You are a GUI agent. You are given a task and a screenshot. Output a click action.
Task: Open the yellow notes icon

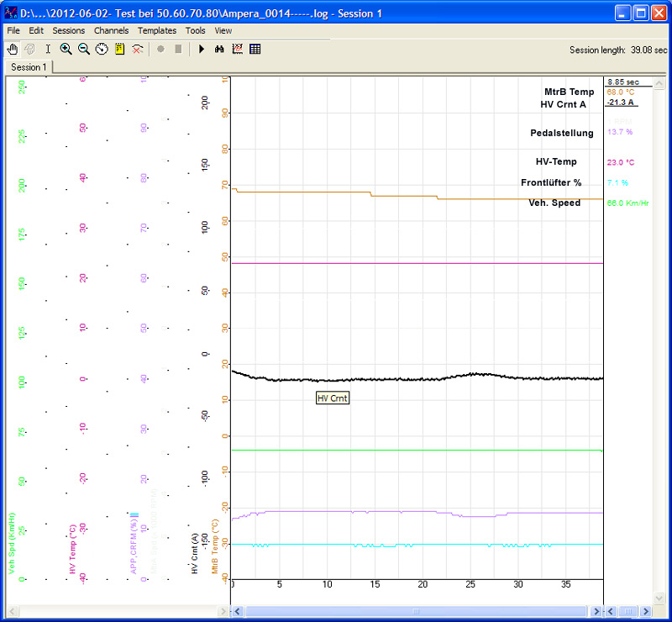click(119, 50)
